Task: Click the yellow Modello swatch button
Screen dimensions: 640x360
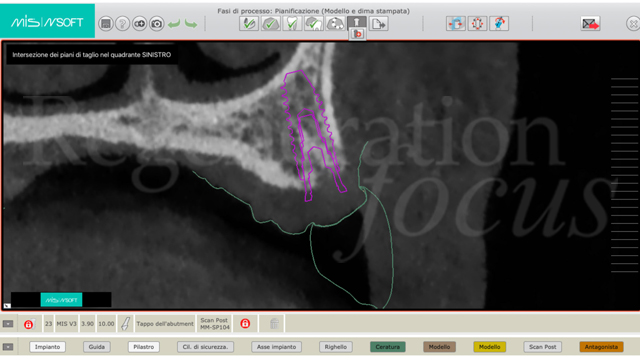Action: (489, 347)
